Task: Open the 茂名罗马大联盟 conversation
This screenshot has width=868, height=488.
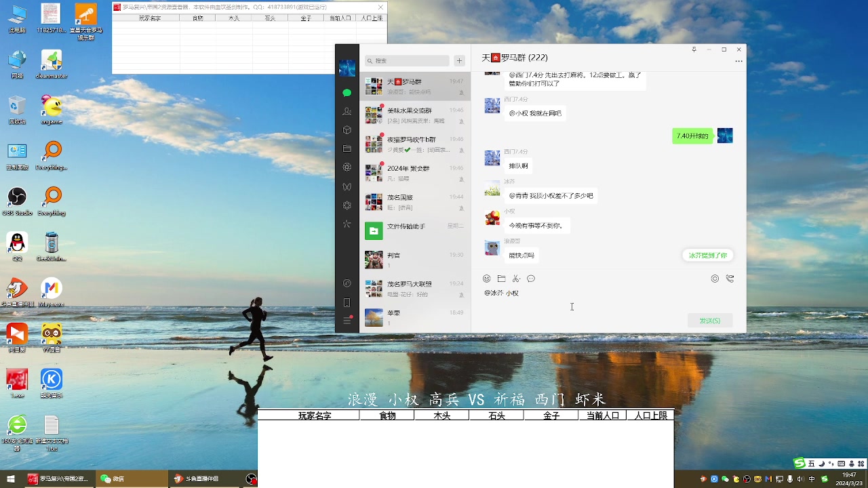Action: [x=415, y=289]
